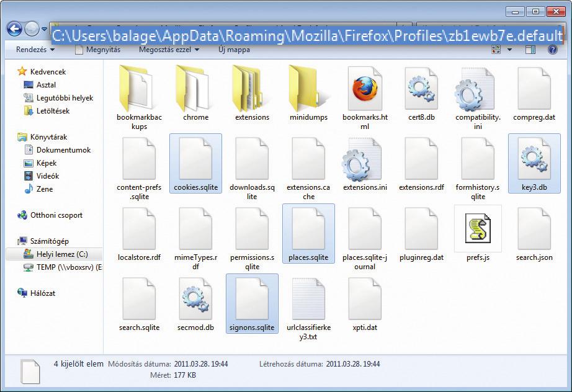Viewport: 572px width, 392px height.
Task: Select the search.sqlite file
Action: coord(139,304)
